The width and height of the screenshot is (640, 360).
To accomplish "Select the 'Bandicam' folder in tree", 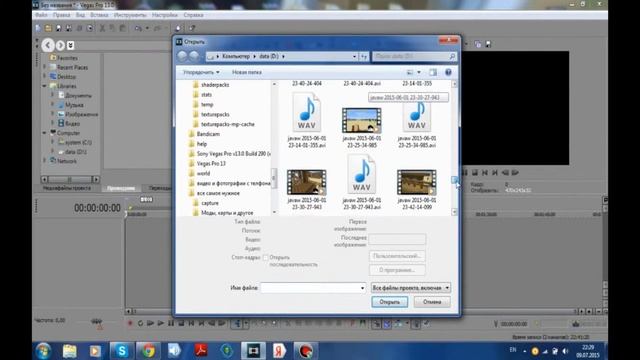I will point(208,134).
